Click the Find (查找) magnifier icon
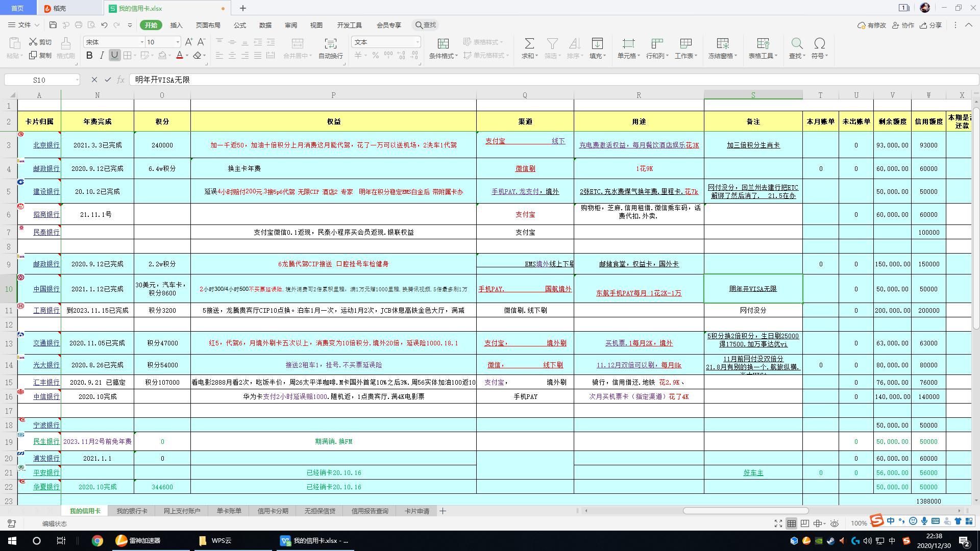 796,44
